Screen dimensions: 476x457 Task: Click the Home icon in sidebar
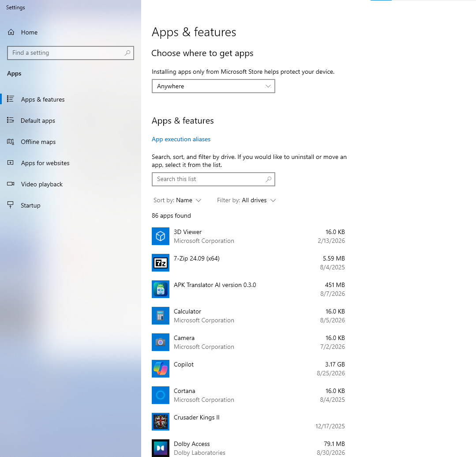pos(11,32)
